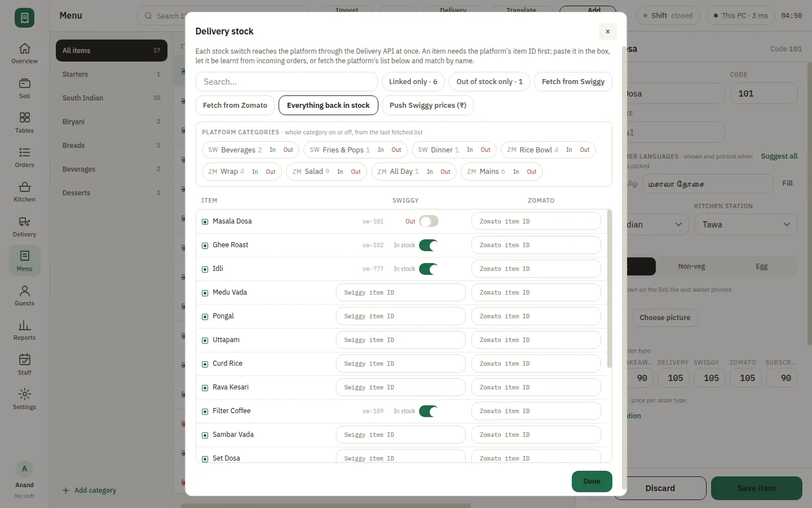Click Fetch from Zomato button
This screenshot has height=508, width=812.
point(235,106)
